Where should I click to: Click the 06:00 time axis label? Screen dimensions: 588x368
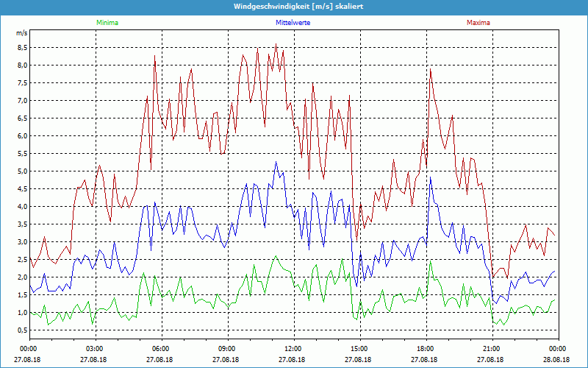(162, 349)
